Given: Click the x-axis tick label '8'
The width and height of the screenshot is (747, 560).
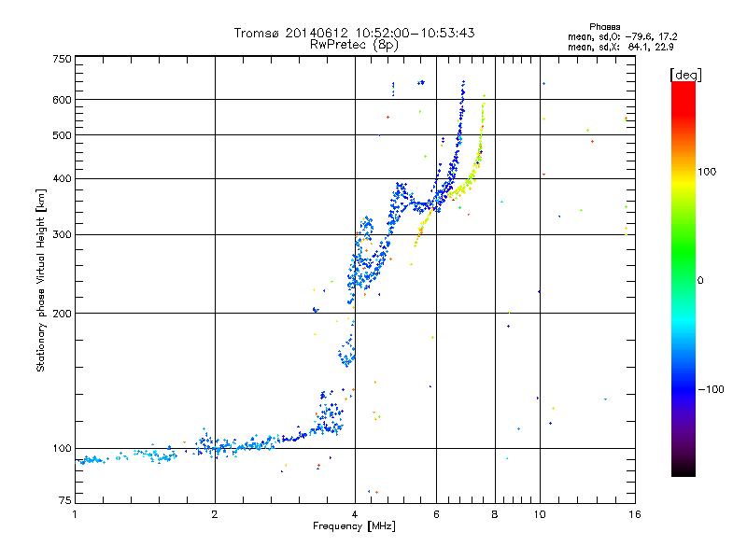Looking at the screenshot, I should (x=495, y=514).
